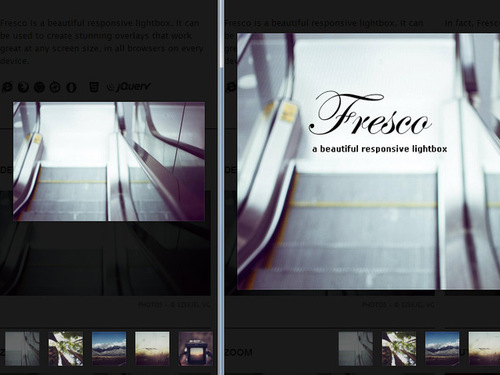Select the sunset field thumbnail in left window

coord(152,349)
